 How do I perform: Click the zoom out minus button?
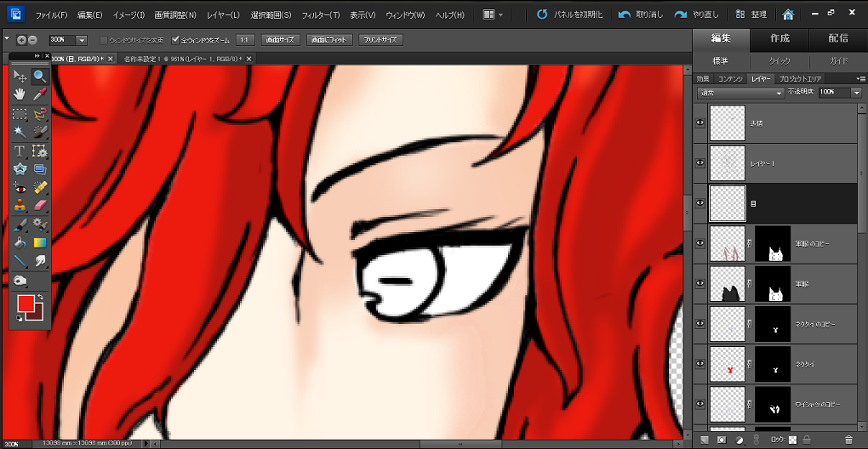32,40
